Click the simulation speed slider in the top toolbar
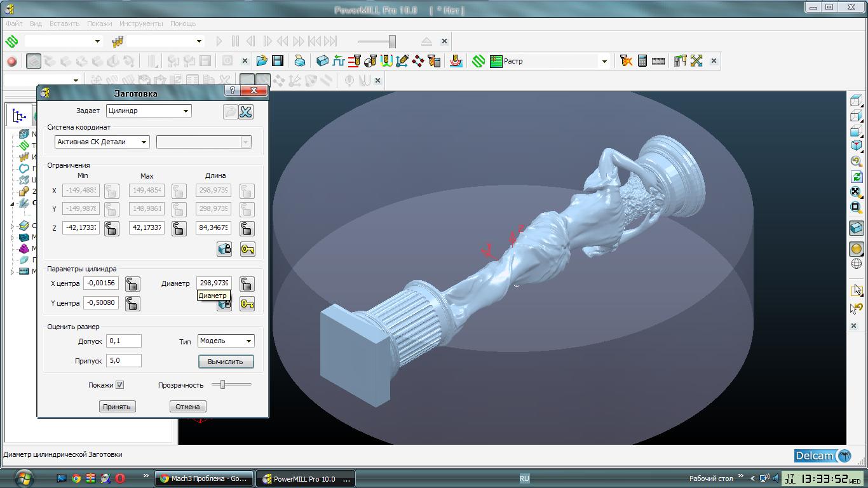This screenshot has width=868, height=488. [392, 41]
